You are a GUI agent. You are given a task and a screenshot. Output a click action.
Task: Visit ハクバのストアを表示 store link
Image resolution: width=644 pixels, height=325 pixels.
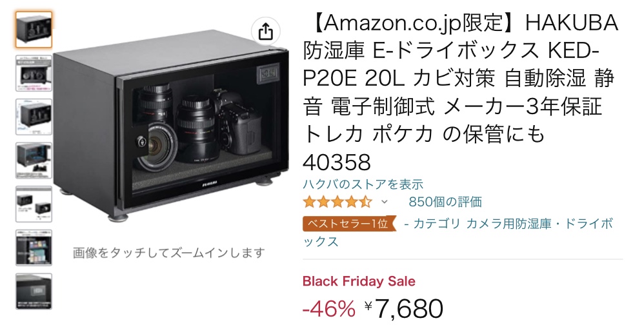click(363, 184)
